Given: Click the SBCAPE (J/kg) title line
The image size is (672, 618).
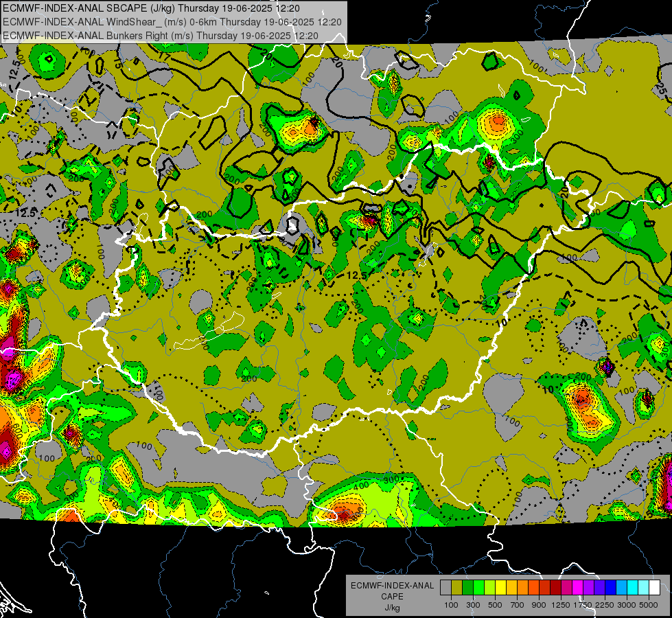Looking at the screenshot, I should [151, 8].
